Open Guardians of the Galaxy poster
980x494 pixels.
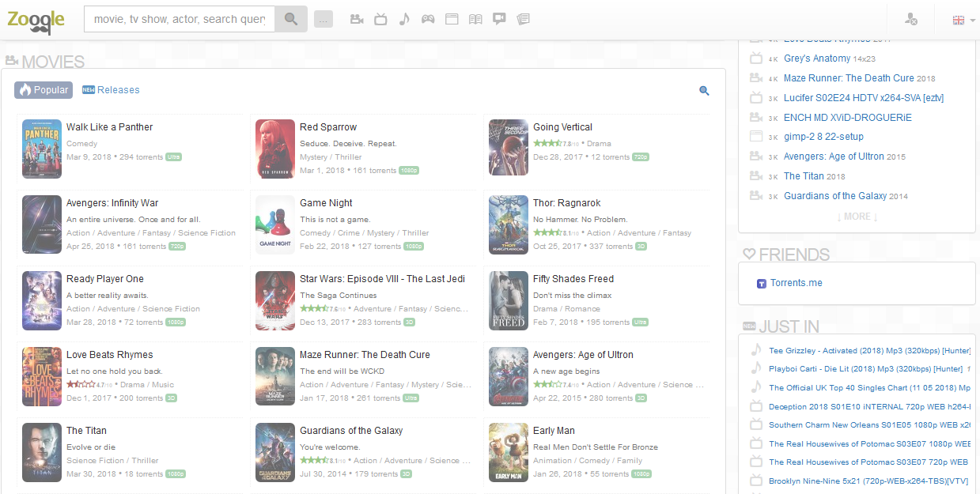(x=275, y=452)
